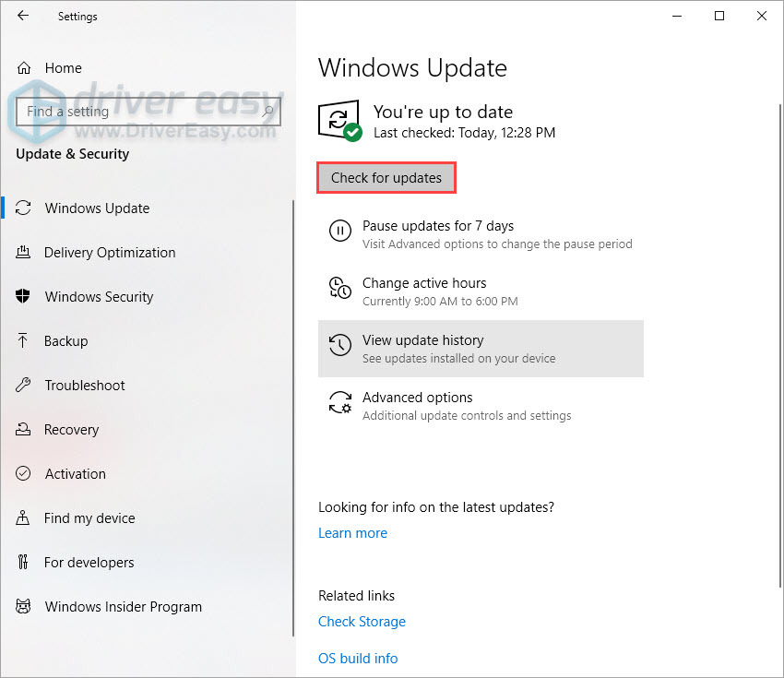This screenshot has width=784, height=678.
Task: Click the search magnifier icon
Action: click(267, 111)
